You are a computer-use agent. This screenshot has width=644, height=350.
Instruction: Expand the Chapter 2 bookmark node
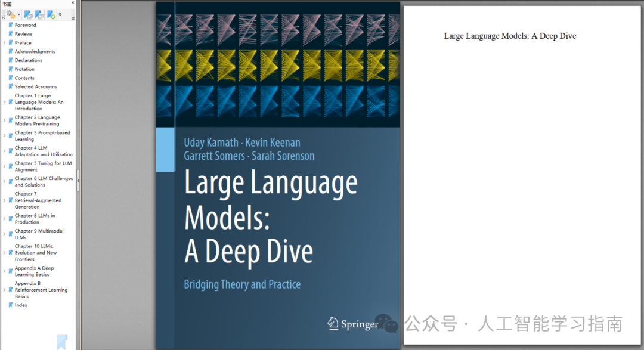pyautogui.click(x=5, y=120)
